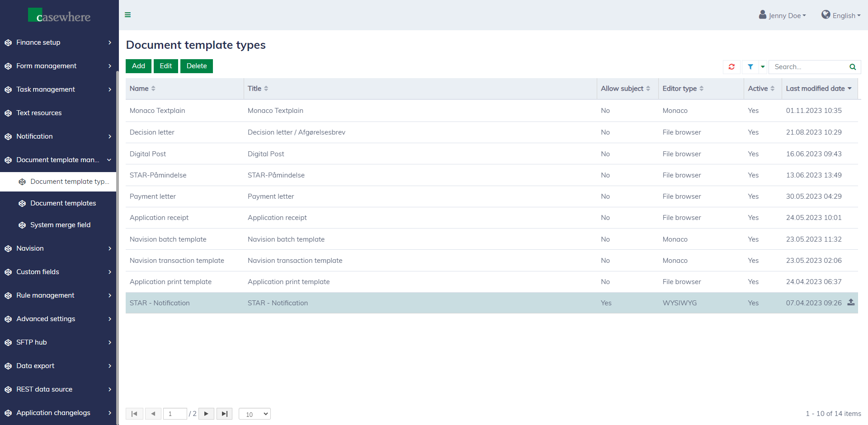Open Jenny Doe user menu
Screen dimensions: 868x425
tap(783, 15)
